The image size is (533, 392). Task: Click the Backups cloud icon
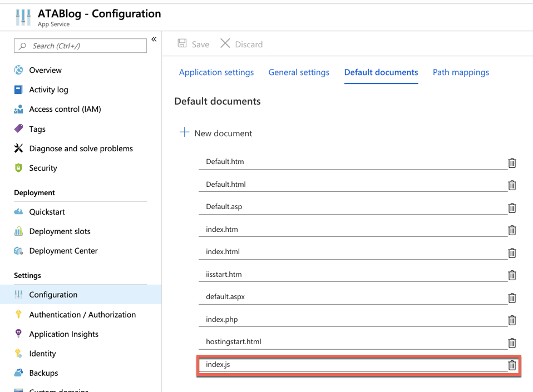tap(18, 373)
